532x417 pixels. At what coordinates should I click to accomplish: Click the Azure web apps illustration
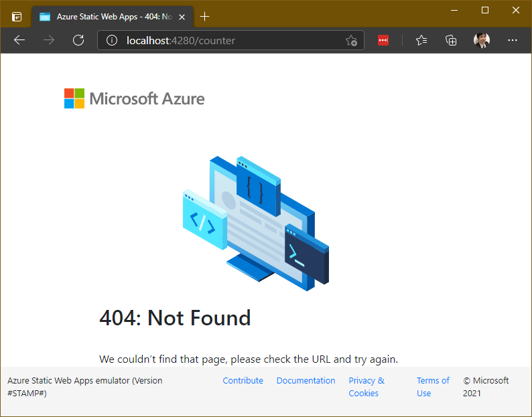click(256, 224)
